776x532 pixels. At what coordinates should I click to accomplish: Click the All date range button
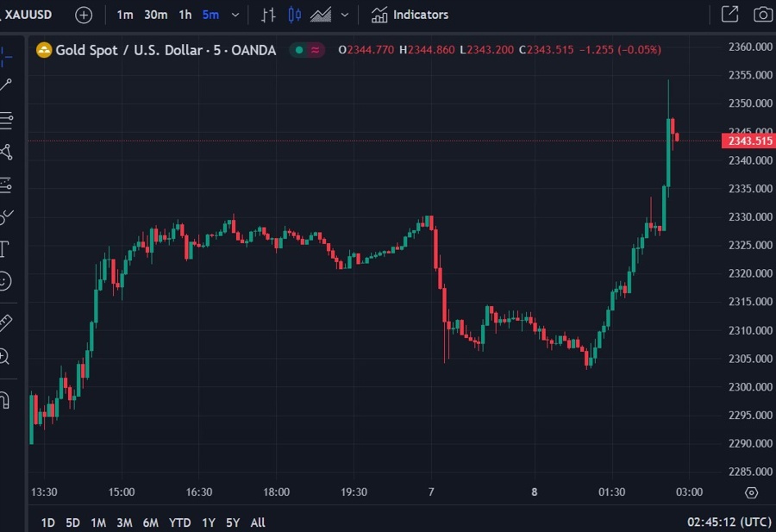pos(257,523)
